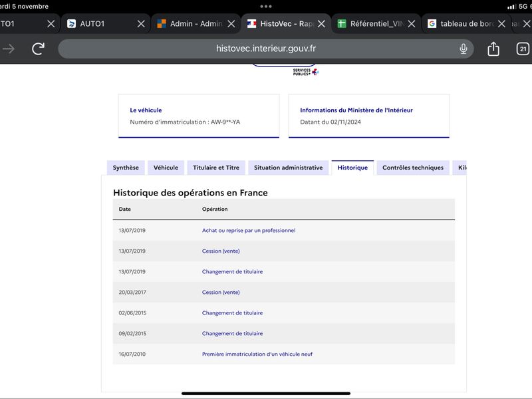Click the date 09/02/2015
This screenshot has width=532, height=399.
(x=132, y=334)
